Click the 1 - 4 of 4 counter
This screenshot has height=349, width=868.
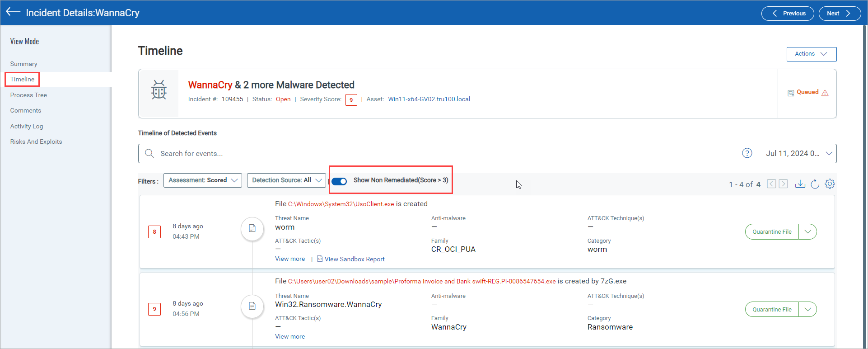point(745,184)
